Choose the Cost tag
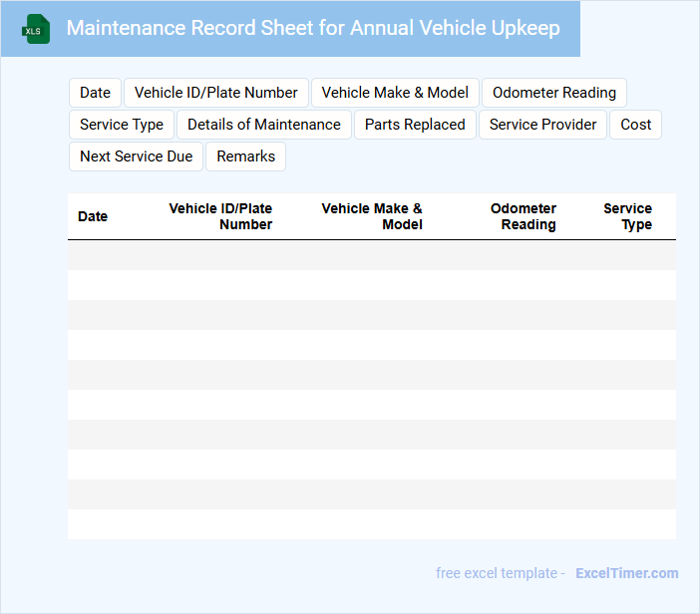Image resolution: width=700 pixels, height=614 pixels. point(635,125)
